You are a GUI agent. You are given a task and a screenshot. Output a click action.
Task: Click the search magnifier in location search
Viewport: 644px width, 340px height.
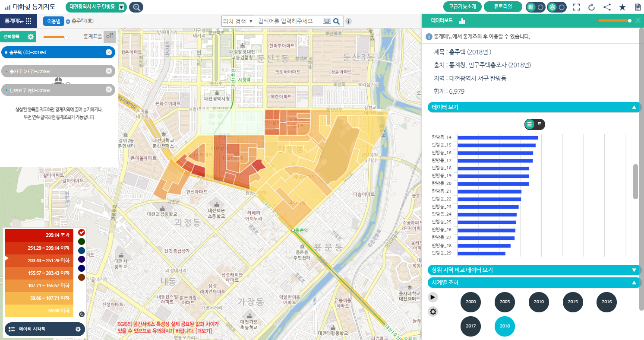[x=337, y=21]
